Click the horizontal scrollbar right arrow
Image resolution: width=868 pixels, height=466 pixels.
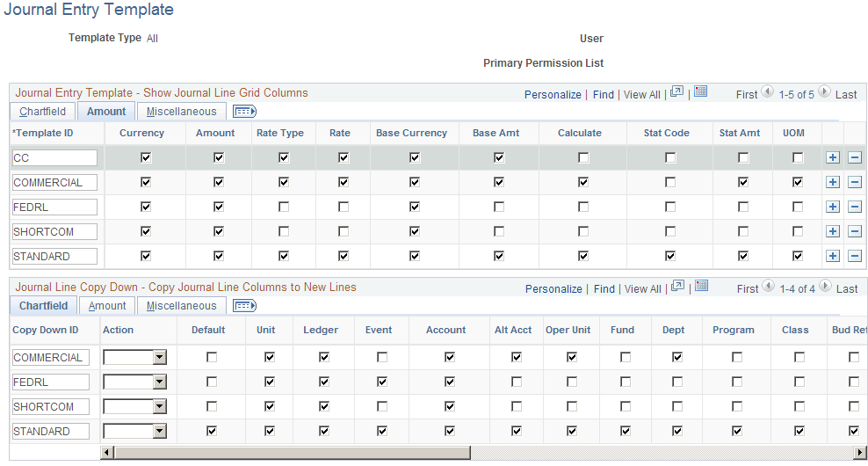coord(860,453)
